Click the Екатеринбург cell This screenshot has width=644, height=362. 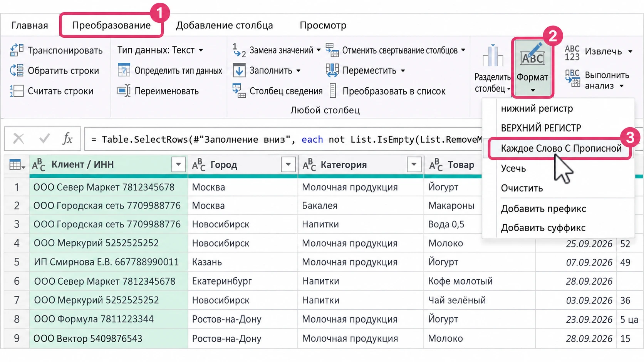243,281
